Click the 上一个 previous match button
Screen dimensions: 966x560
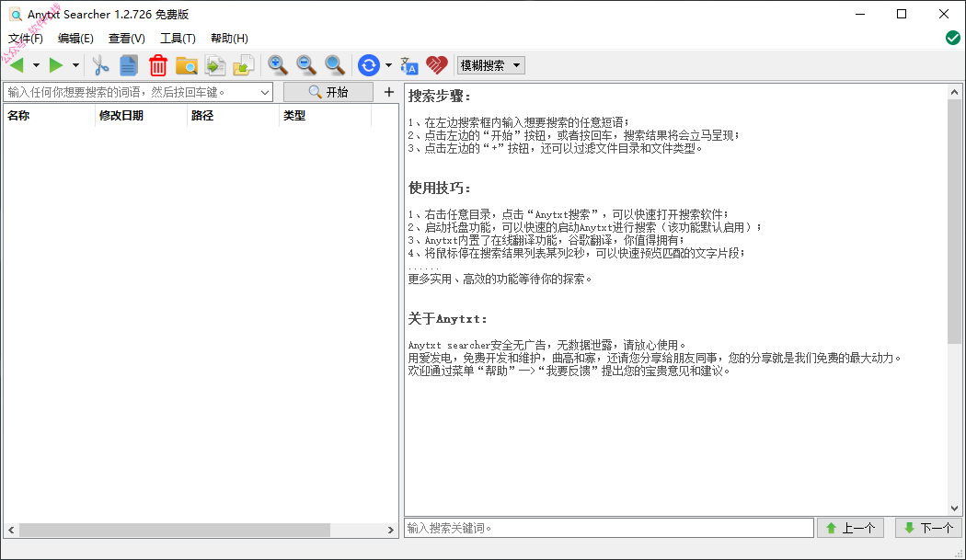pos(851,528)
